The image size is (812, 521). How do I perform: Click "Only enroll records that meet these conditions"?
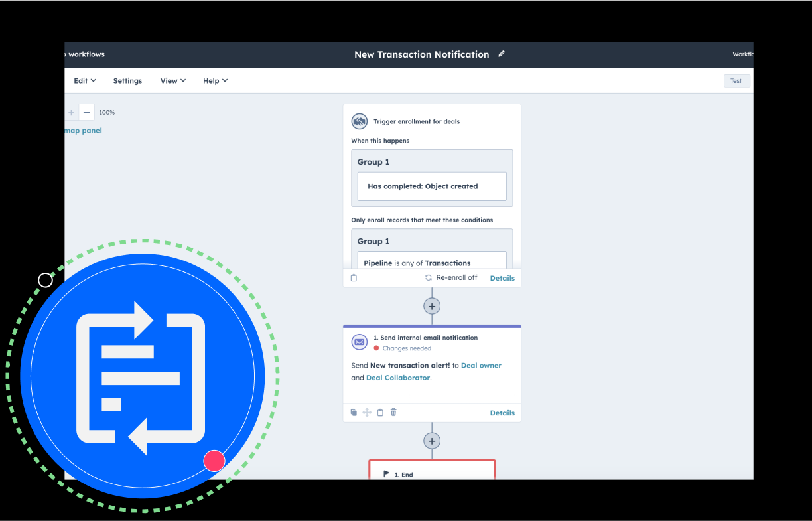pyautogui.click(x=422, y=220)
